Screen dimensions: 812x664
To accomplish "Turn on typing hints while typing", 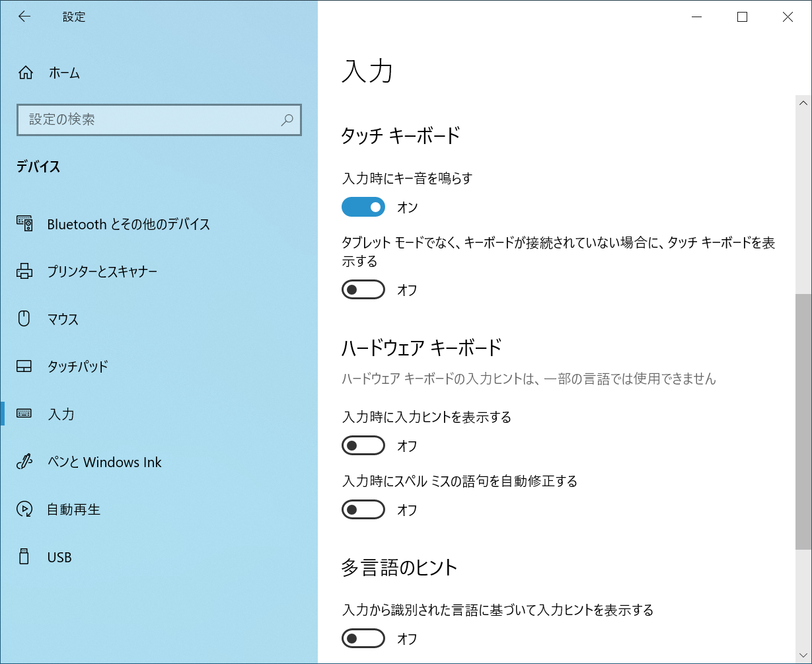I will tap(363, 445).
